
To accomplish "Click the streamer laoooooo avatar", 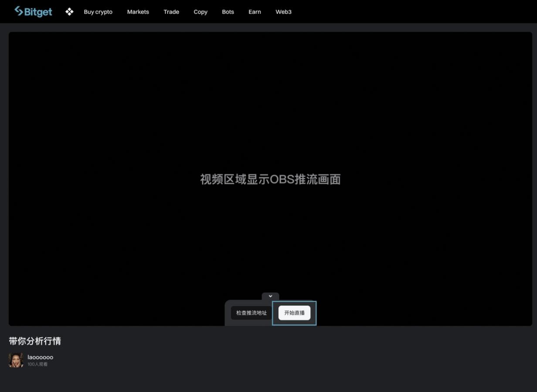I will (16, 360).
